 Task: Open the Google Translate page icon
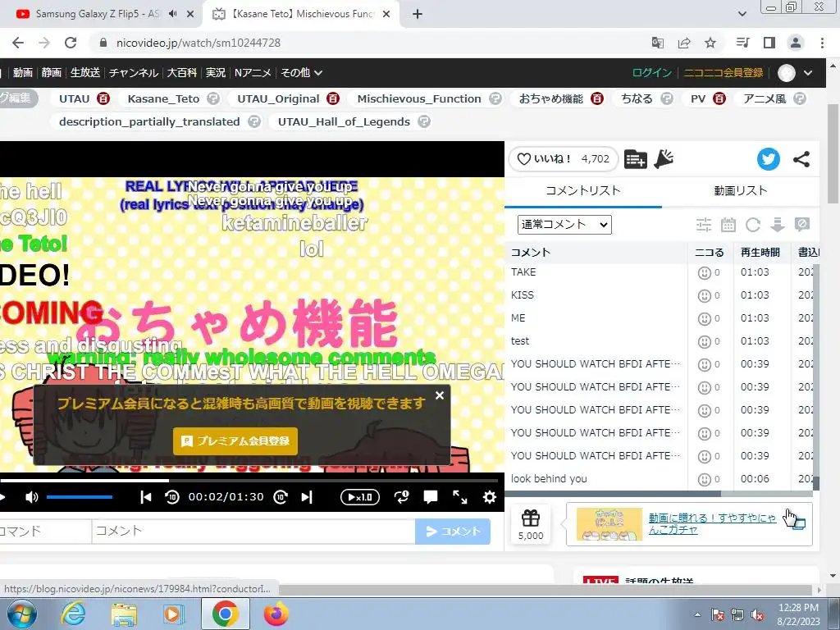coord(657,43)
